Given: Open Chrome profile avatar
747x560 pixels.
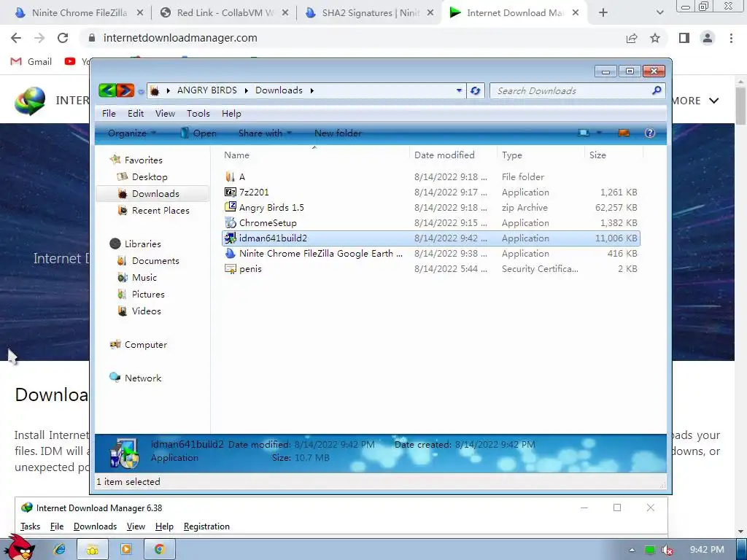Looking at the screenshot, I should (x=708, y=38).
